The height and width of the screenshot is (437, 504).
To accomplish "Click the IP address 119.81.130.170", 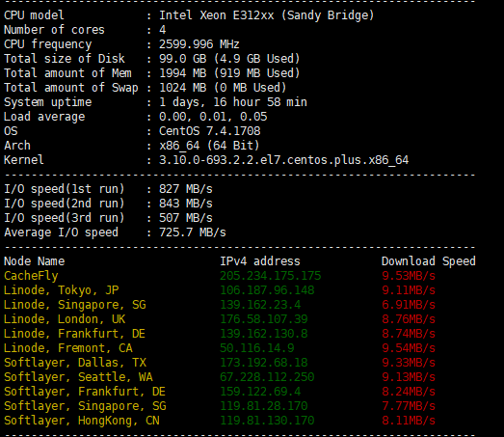I will click(267, 421).
